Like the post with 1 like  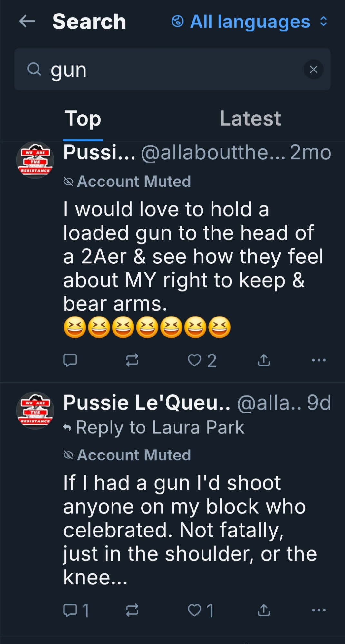pyautogui.click(x=195, y=610)
